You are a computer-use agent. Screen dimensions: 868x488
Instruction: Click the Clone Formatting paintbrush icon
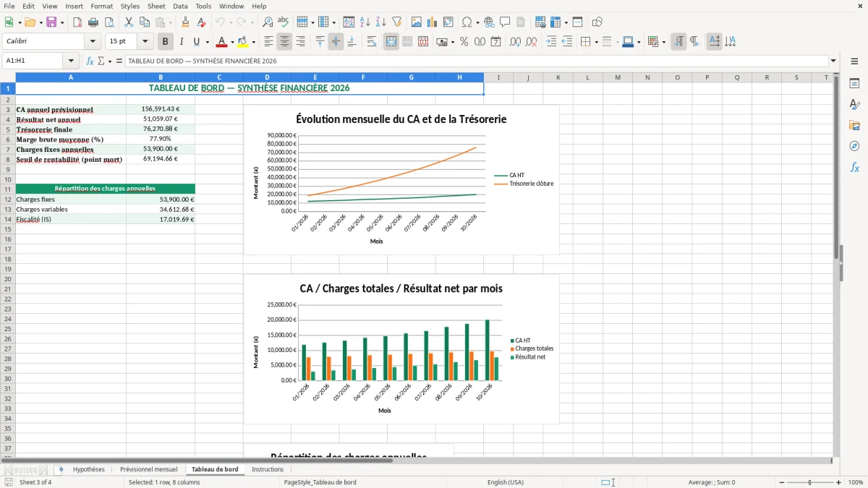click(186, 22)
